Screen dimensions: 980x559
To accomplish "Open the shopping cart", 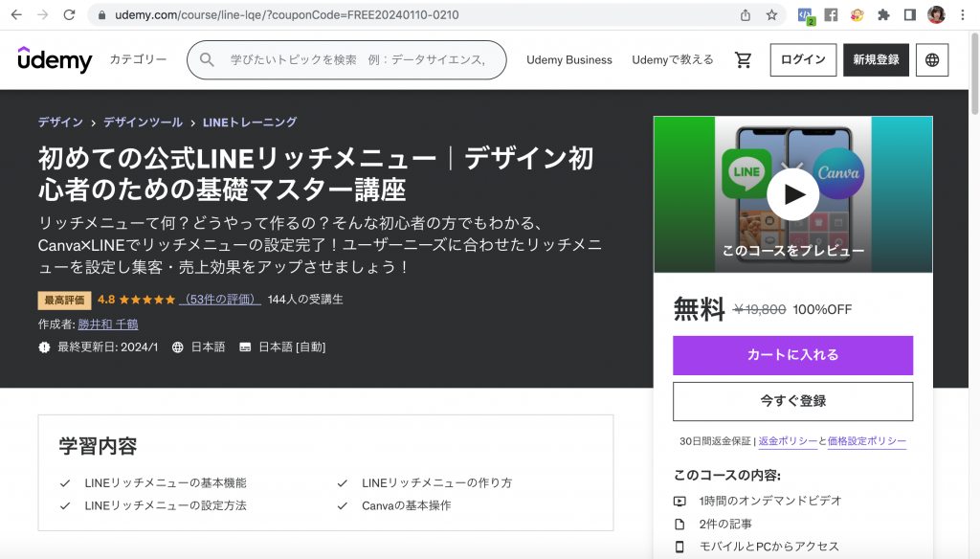I will 743,60.
